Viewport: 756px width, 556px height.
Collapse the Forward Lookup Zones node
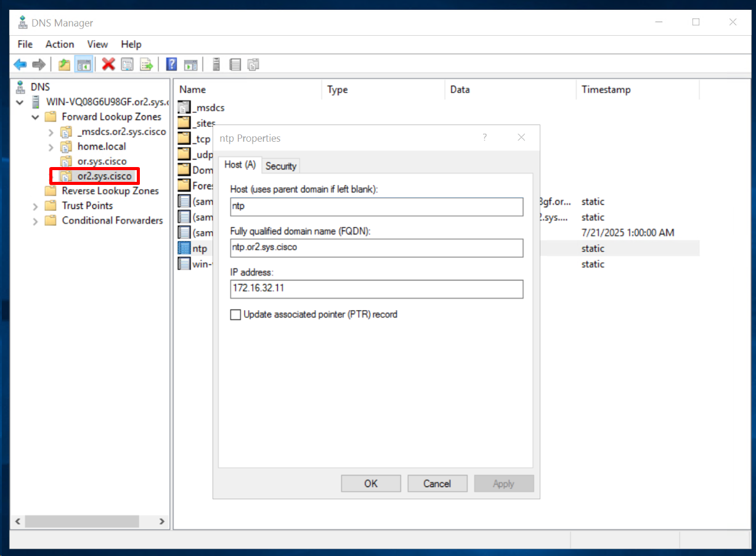coord(36,117)
